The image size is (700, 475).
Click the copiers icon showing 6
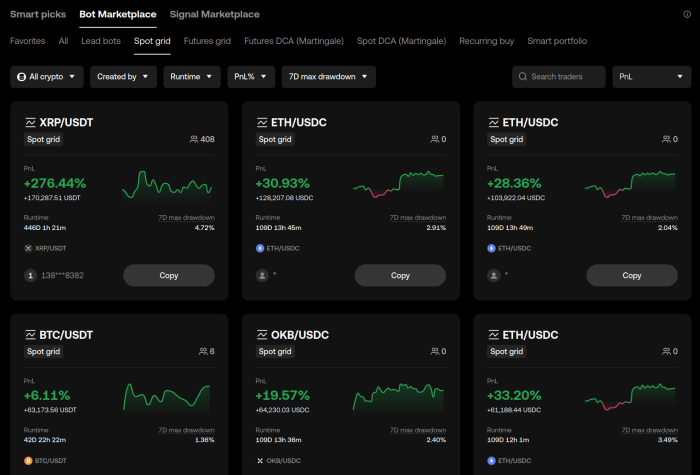pos(203,351)
